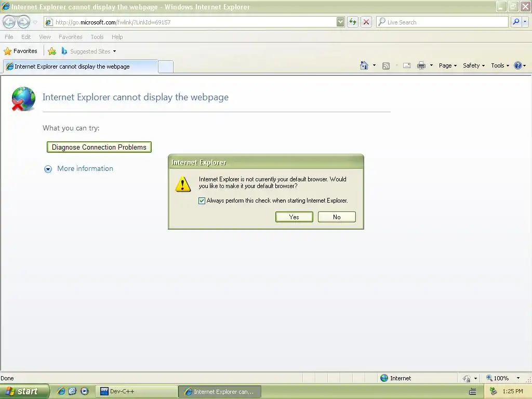This screenshot has width=532, height=399.
Task: Click the Windows Start button
Action: tap(24, 391)
